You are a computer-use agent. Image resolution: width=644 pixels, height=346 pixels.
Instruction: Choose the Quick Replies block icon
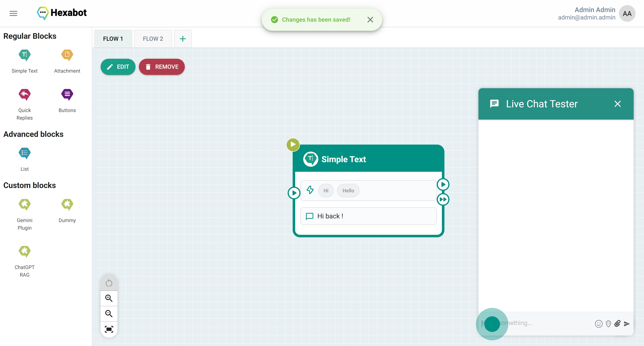[x=24, y=94]
